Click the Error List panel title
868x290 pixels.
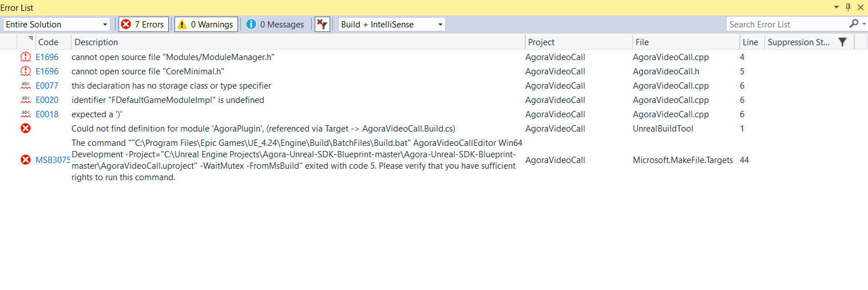[18, 7]
